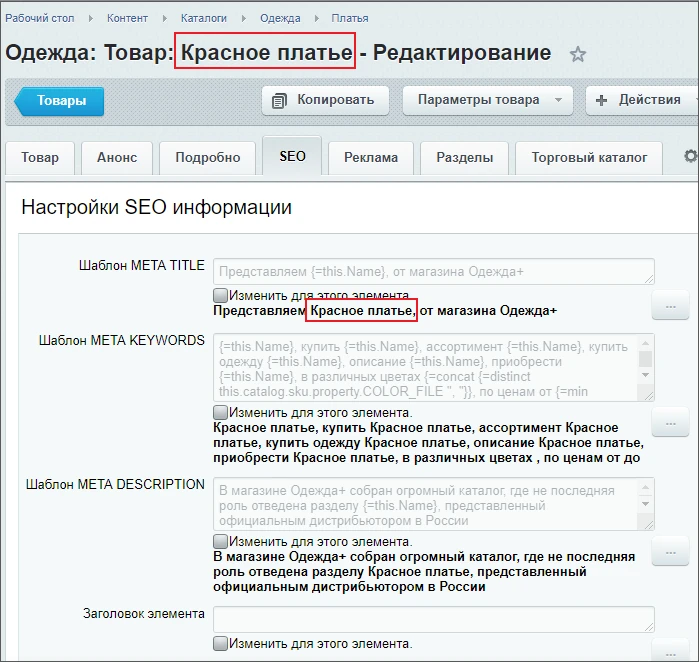The width and height of the screenshot is (699, 662).
Task: Go to Одежда breadcrumb link
Action: click(280, 19)
